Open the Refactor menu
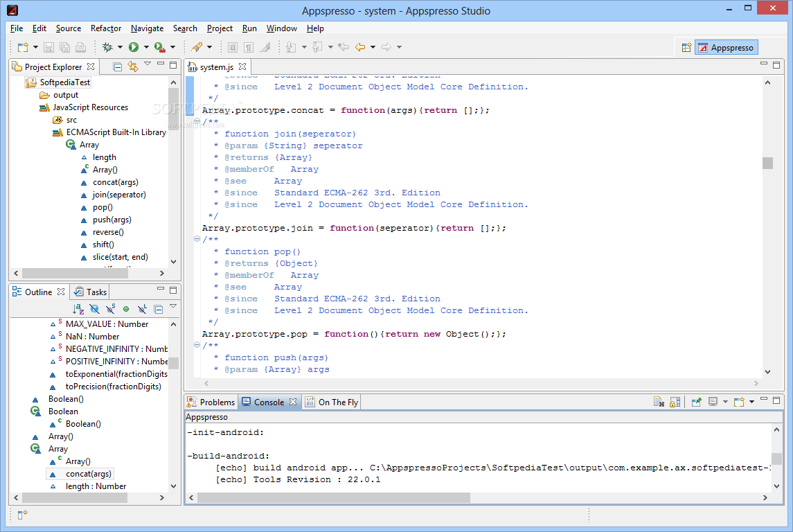 (106, 28)
